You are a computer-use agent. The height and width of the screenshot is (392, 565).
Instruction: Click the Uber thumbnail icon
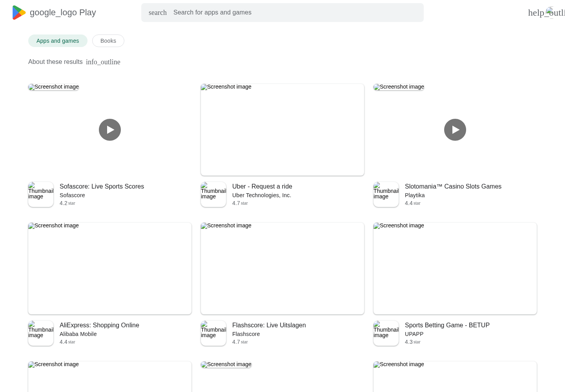click(213, 194)
